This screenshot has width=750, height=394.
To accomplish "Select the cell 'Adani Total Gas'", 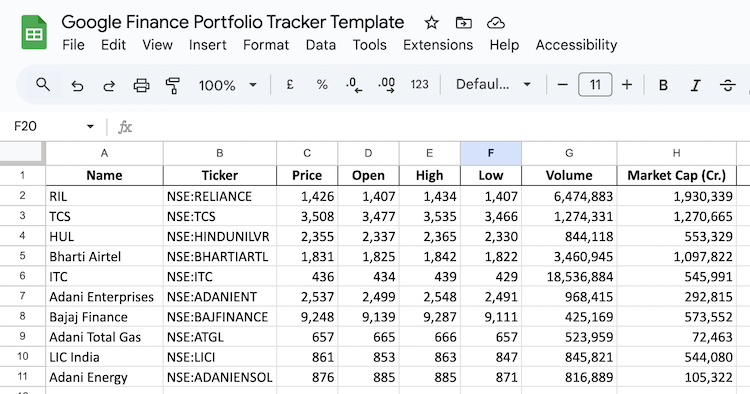I will tap(104, 337).
